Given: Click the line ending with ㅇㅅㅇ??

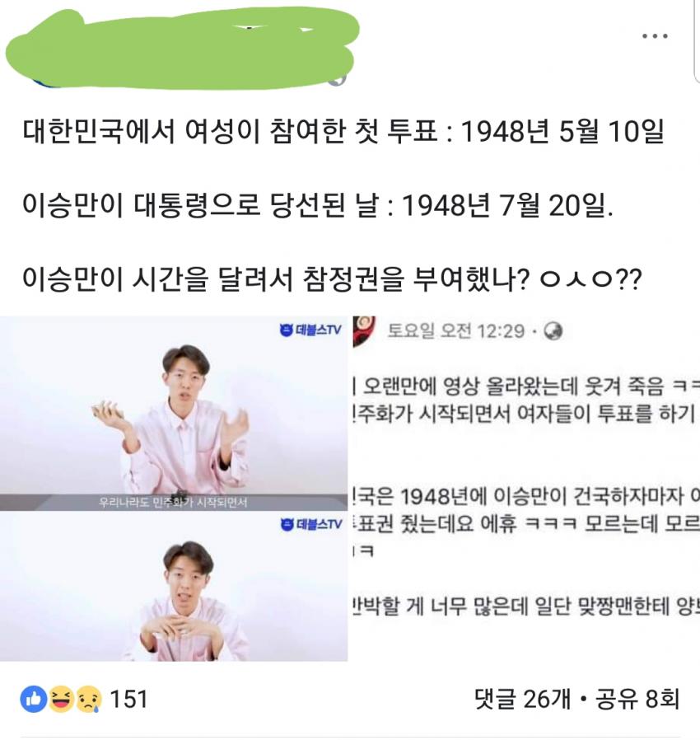Looking at the screenshot, I should [332, 279].
